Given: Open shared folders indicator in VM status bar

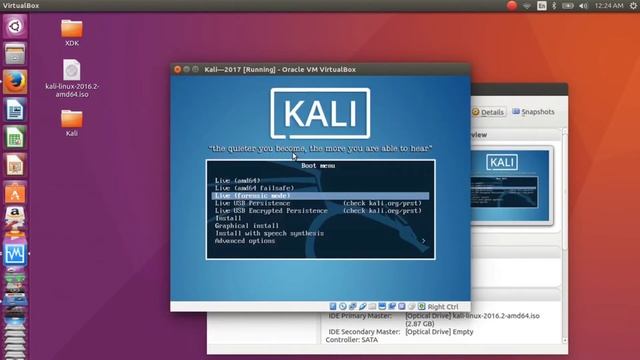Looking at the screenshot, I should pyautogui.click(x=372, y=307).
